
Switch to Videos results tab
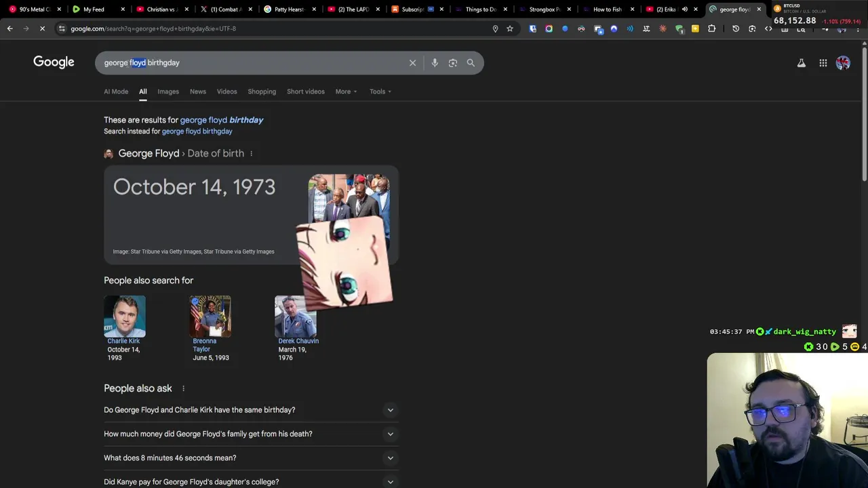point(226,91)
